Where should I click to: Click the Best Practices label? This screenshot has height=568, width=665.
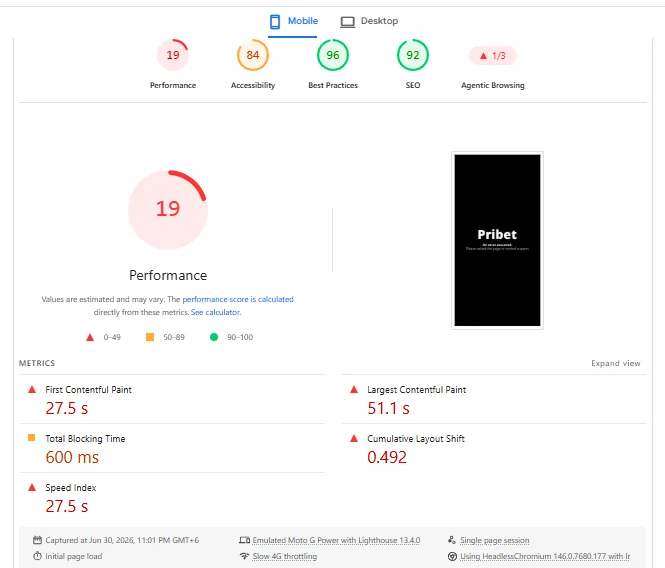coord(333,85)
